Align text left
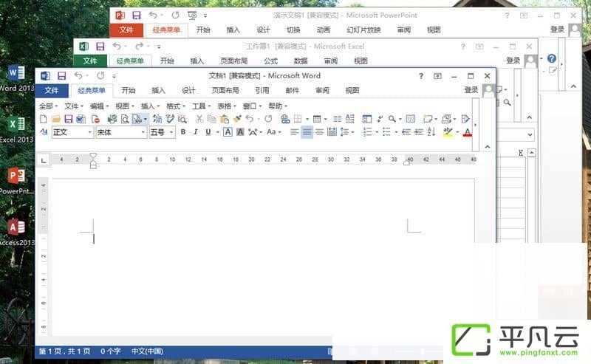The width and height of the screenshot is (591, 364). click(x=294, y=132)
